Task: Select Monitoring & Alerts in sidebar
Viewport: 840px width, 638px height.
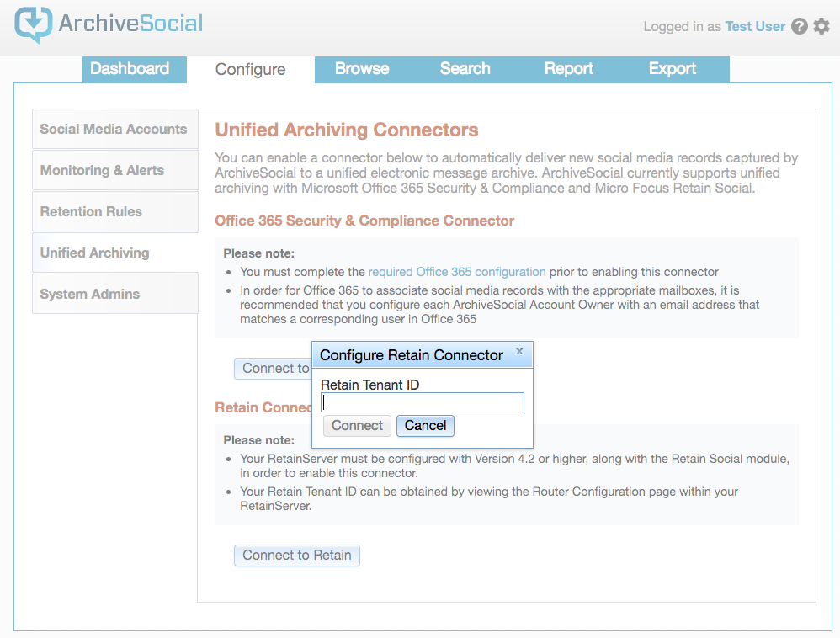Action: click(114, 170)
